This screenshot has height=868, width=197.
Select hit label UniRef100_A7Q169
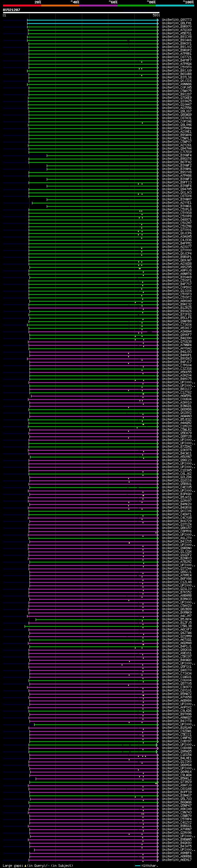[177, 30]
